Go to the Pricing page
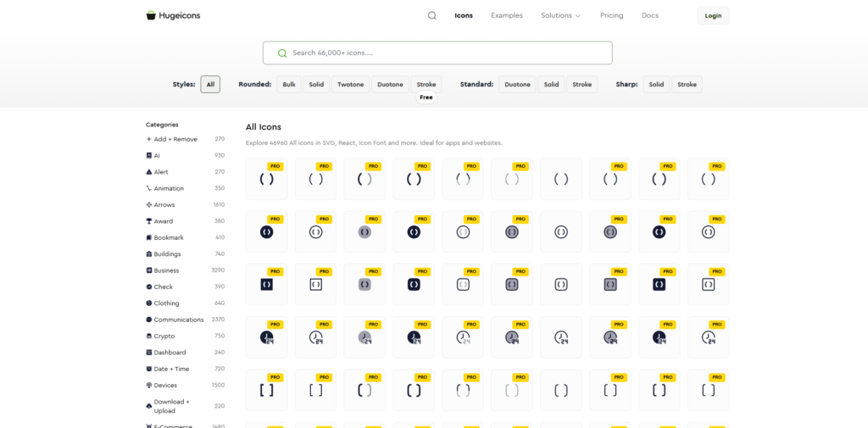 pyautogui.click(x=611, y=15)
